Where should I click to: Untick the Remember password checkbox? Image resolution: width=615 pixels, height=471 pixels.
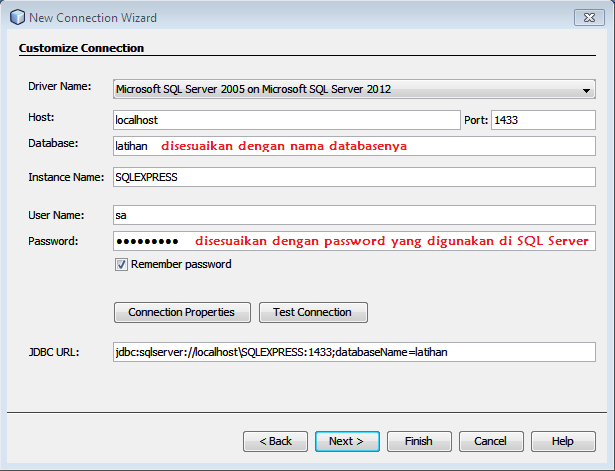click(121, 264)
